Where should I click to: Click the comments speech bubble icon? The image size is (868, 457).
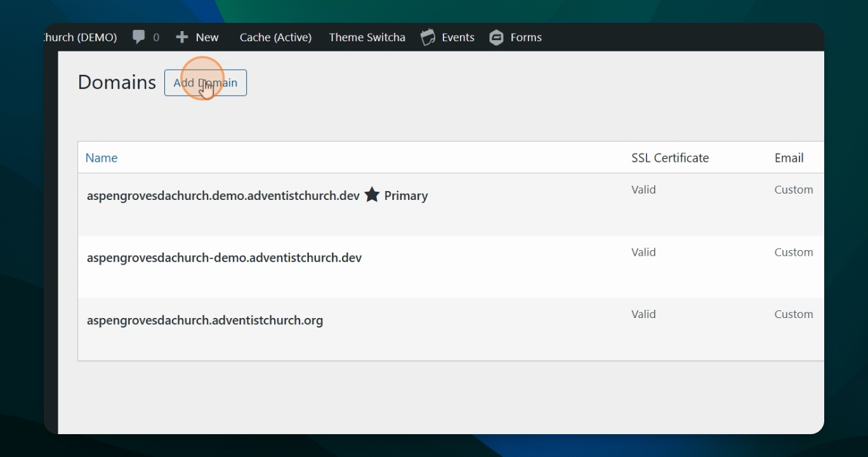(138, 37)
